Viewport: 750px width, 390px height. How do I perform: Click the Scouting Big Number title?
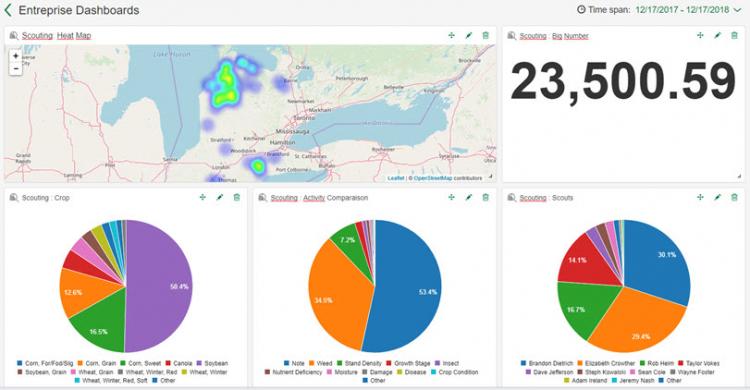554,36
